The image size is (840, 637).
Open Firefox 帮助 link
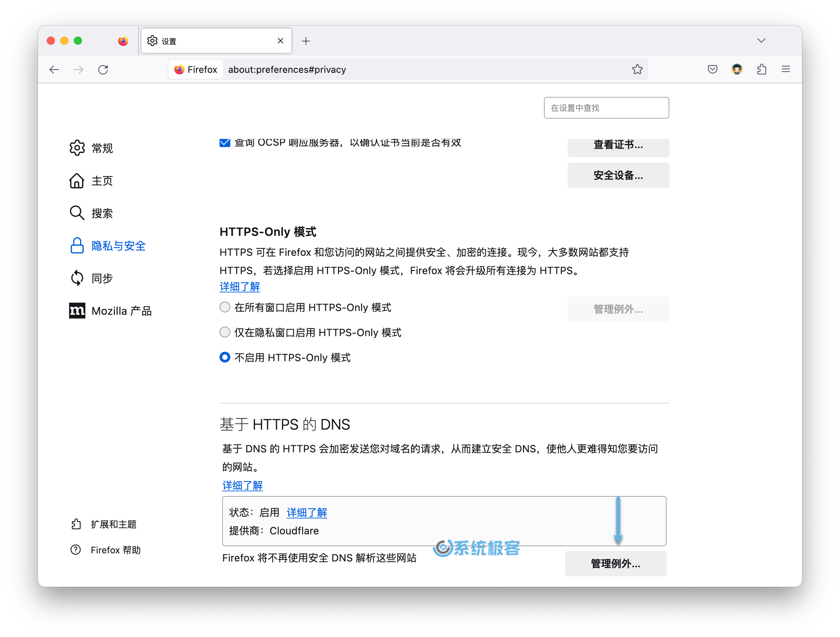[x=106, y=550]
